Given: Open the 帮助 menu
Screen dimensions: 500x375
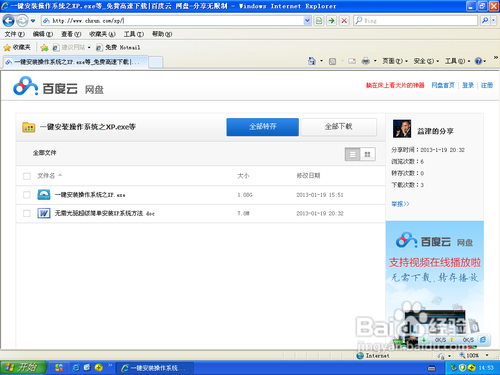Looking at the screenshot, I should (x=162, y=34).
